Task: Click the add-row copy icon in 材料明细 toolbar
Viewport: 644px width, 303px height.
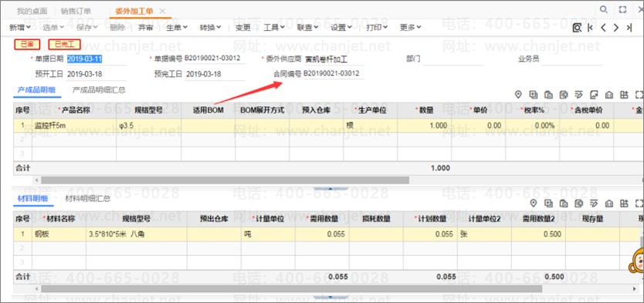Action: click(x=549, y=203)
